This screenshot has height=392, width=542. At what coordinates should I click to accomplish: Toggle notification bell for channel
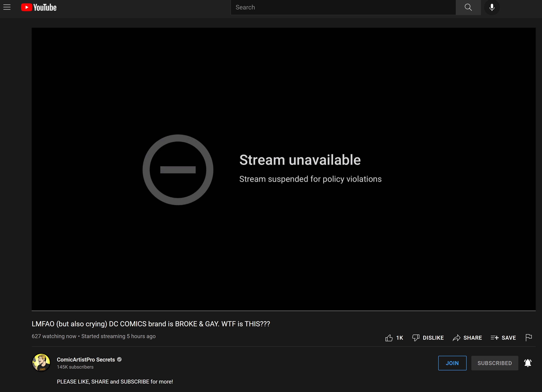pyautogui.click(x=528, y=363)
